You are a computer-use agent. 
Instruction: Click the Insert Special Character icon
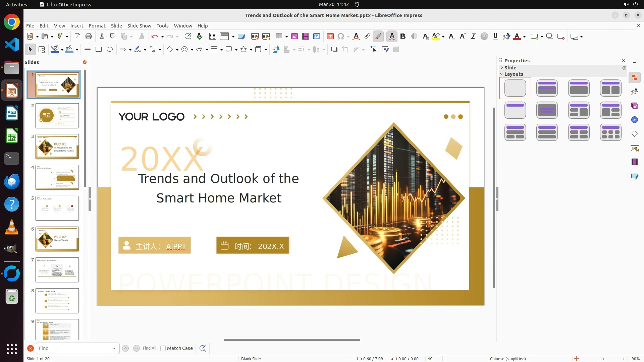pos(341,37)
